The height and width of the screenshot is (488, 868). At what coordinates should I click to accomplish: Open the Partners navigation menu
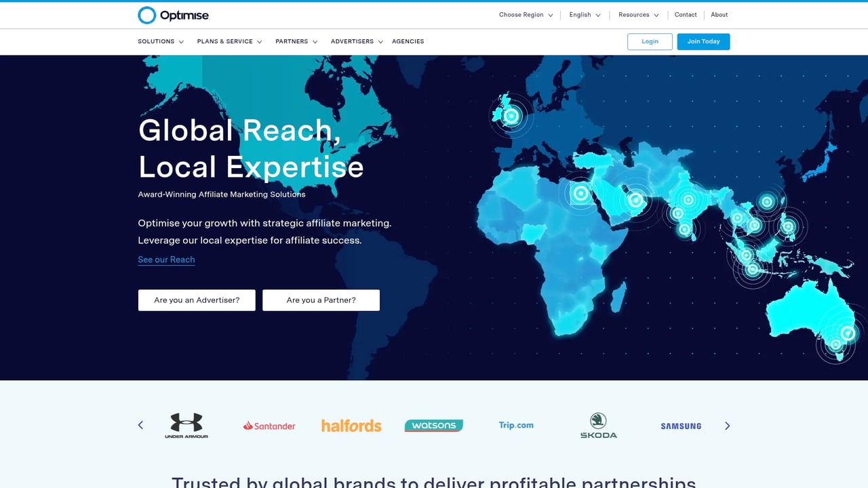pos(296,41)
